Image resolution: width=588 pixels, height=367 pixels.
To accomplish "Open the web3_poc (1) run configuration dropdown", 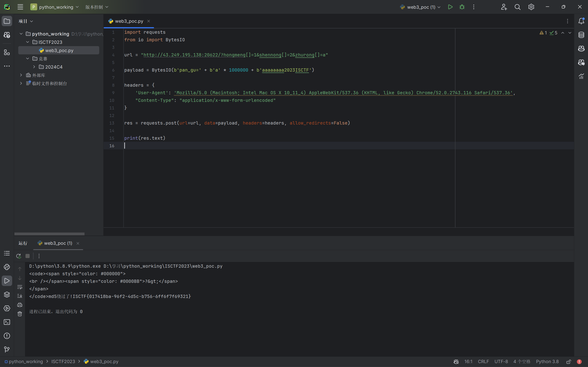I will click(x=420, y=7).
